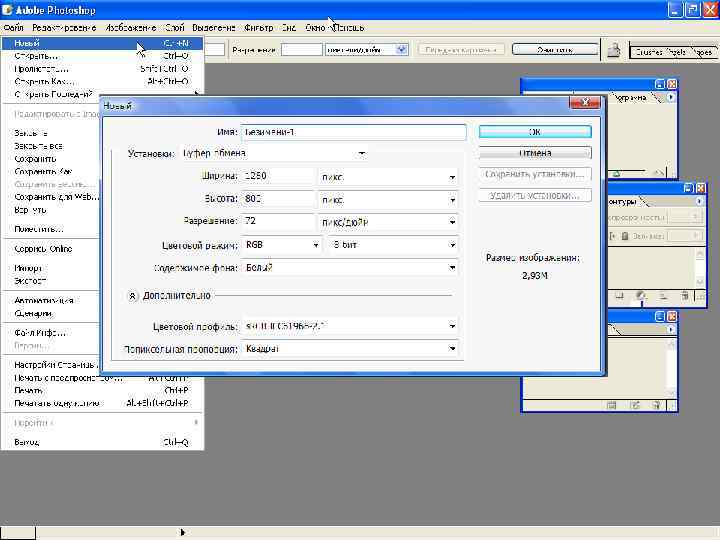Open the Color profile dropdown
Viewport: 720px width, 540px height.
pyautogui.click(x=452, y=326)
